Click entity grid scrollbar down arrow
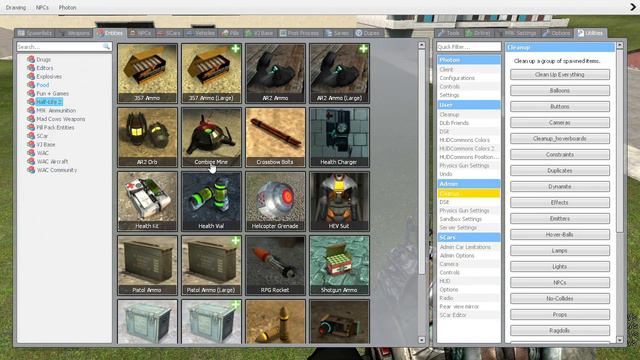Viewport: 640px width, 360px height. pyautogui.click(x=422, y=340)
